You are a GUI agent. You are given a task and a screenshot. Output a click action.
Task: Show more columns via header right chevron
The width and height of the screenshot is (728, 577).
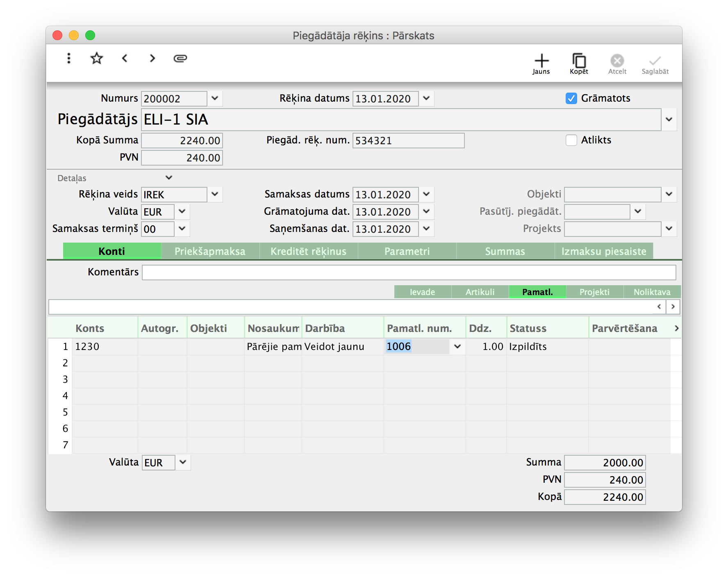pos(676,328)
